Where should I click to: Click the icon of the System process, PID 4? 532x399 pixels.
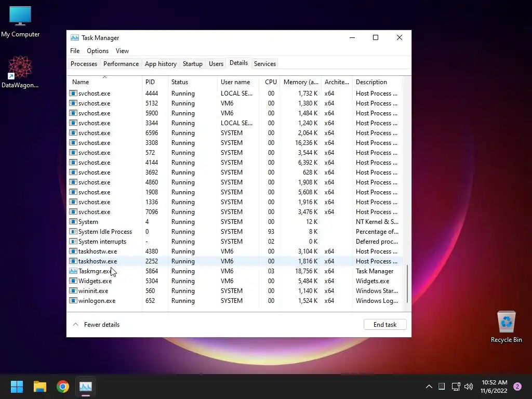pyautogui.click(x=73, y=221)
